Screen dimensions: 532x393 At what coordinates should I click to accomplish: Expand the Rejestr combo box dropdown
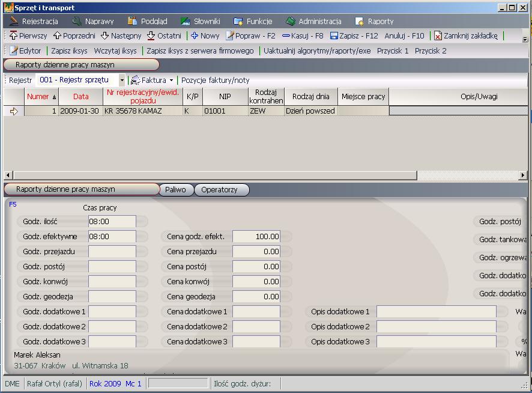coord(122,80)
